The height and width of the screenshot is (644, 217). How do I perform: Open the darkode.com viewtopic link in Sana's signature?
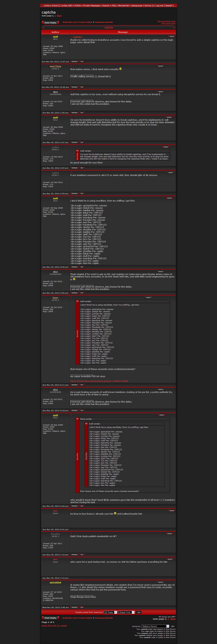coord(99,381)
